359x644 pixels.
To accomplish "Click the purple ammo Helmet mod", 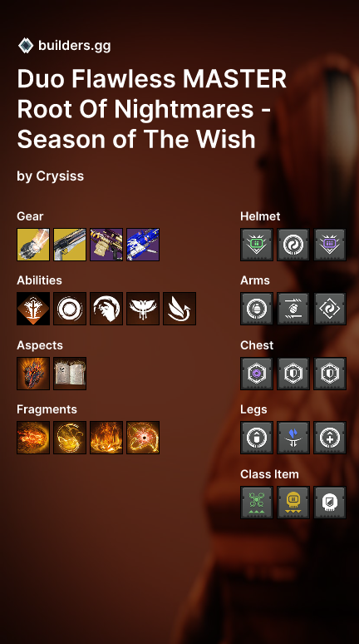I will tap(330, 245).
